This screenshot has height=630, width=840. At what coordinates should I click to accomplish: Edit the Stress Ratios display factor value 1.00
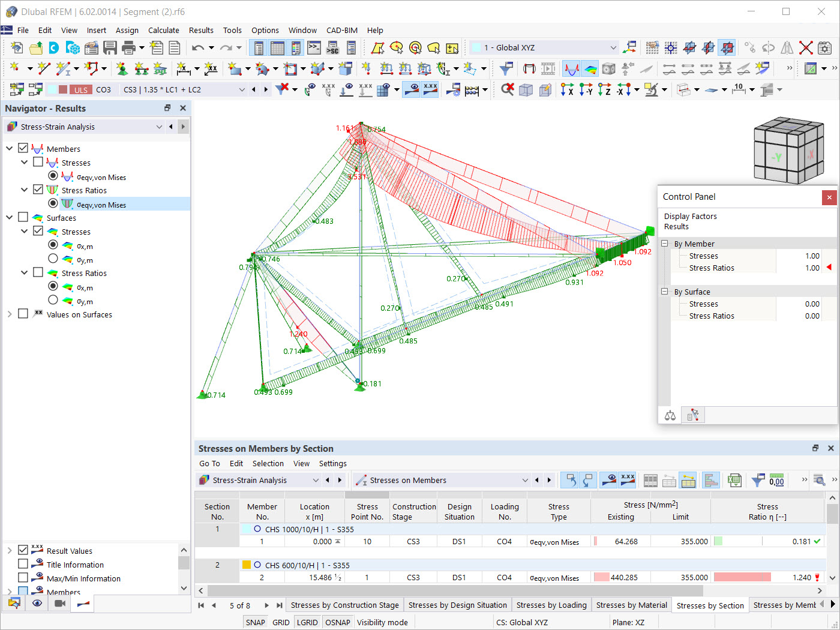click(x=811, y=268)
